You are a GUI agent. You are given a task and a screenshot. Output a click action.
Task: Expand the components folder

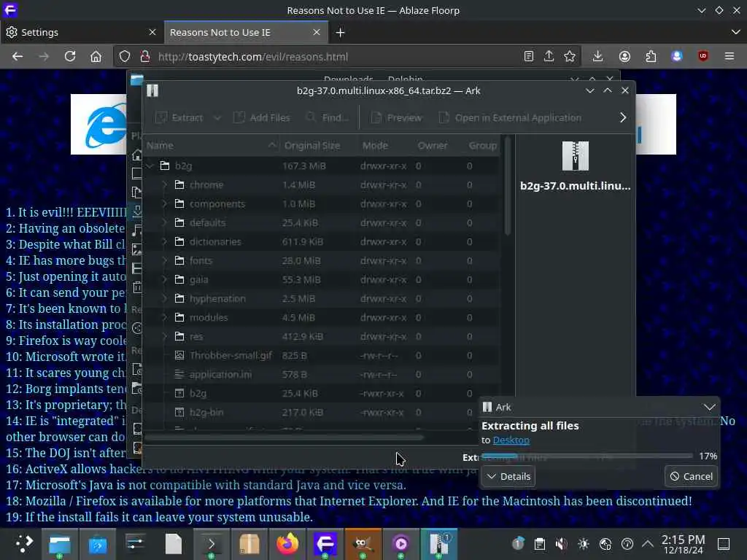165,204
